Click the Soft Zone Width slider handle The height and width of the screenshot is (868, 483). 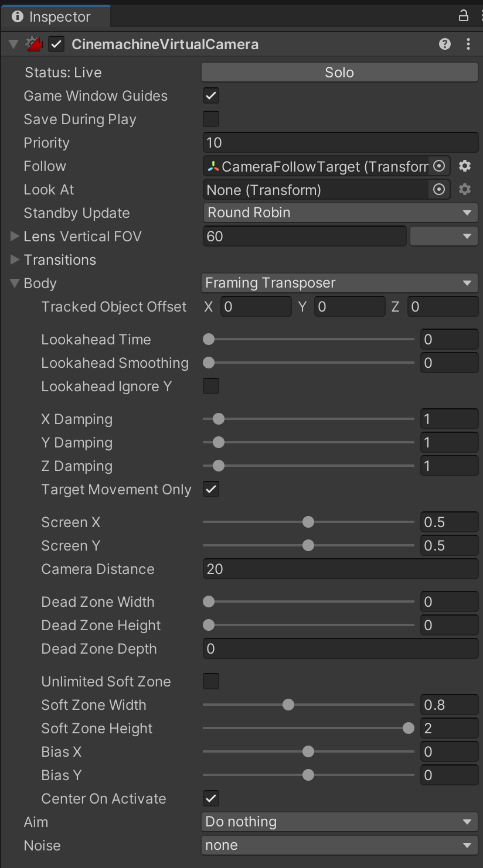click(x=288, y=705)
